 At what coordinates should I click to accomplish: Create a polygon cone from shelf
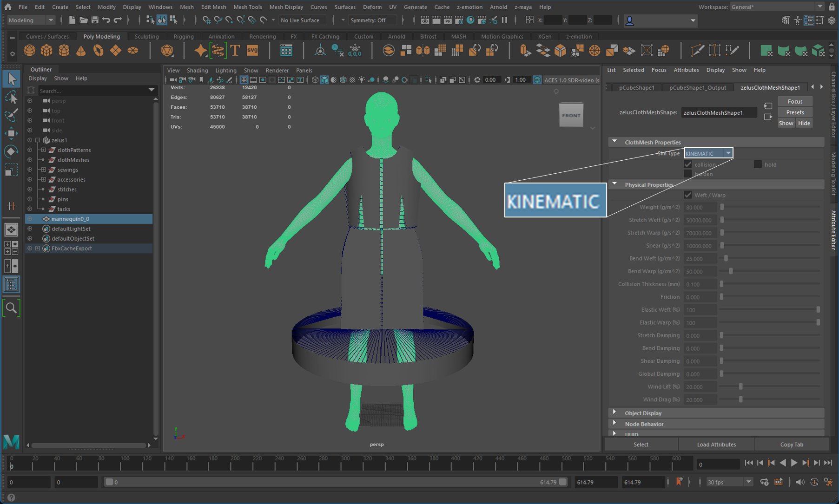[x=81, y=50]
